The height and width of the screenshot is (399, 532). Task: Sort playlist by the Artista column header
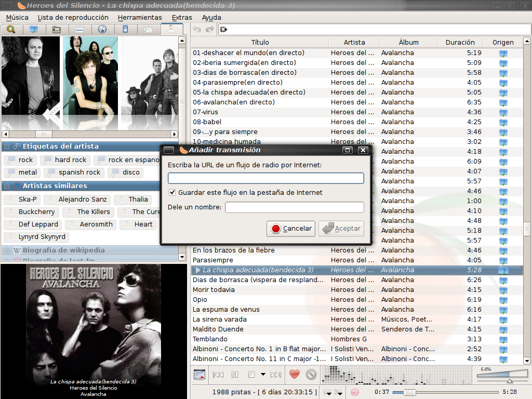click(x=354, y=43)
